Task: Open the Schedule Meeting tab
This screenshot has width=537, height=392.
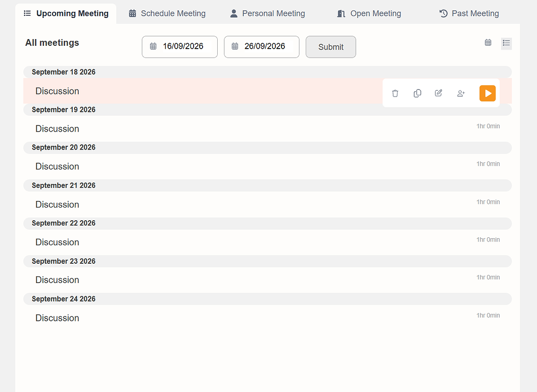Action: point(167,14)
